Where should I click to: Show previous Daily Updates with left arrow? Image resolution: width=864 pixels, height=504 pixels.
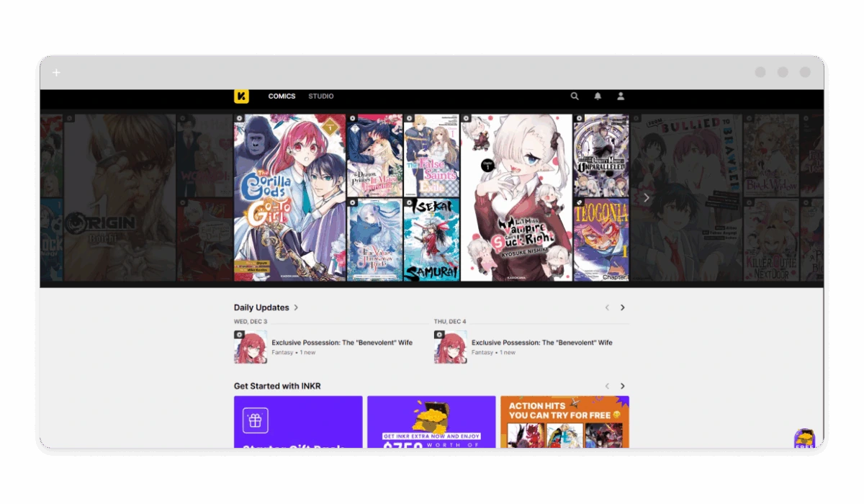tap(607, 307)
